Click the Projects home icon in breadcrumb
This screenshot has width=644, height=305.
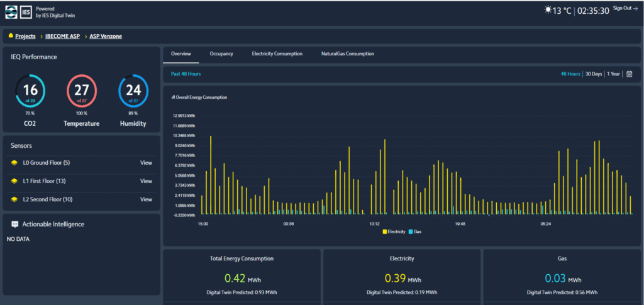click(11, 36)
